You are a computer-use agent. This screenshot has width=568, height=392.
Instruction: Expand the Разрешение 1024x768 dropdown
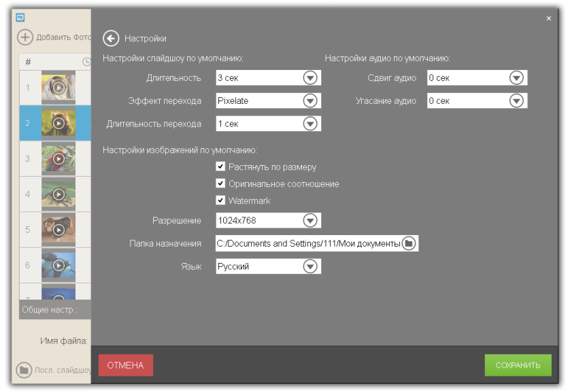(x=310, y=220)
